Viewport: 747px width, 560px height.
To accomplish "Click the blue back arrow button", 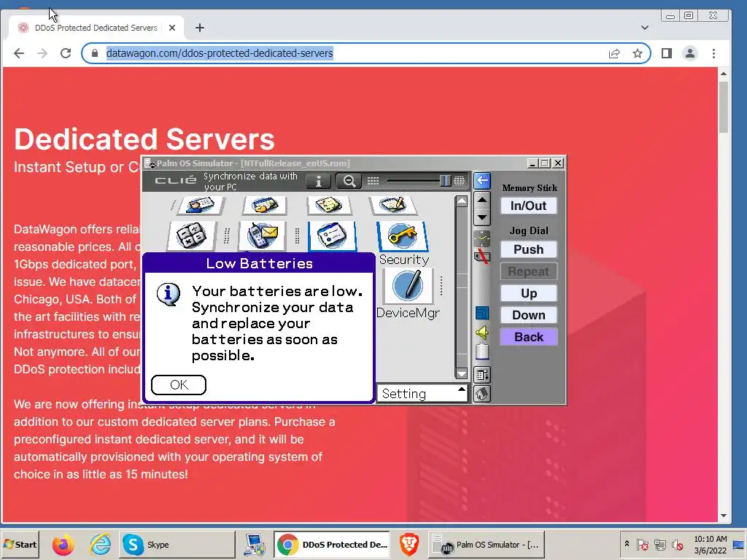I will click(x=482, y=181).
